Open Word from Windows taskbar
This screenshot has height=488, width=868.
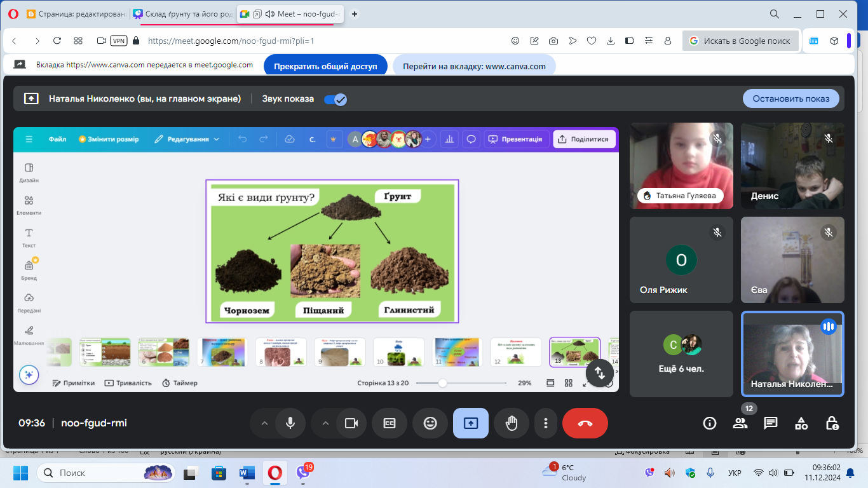(247, 473)
